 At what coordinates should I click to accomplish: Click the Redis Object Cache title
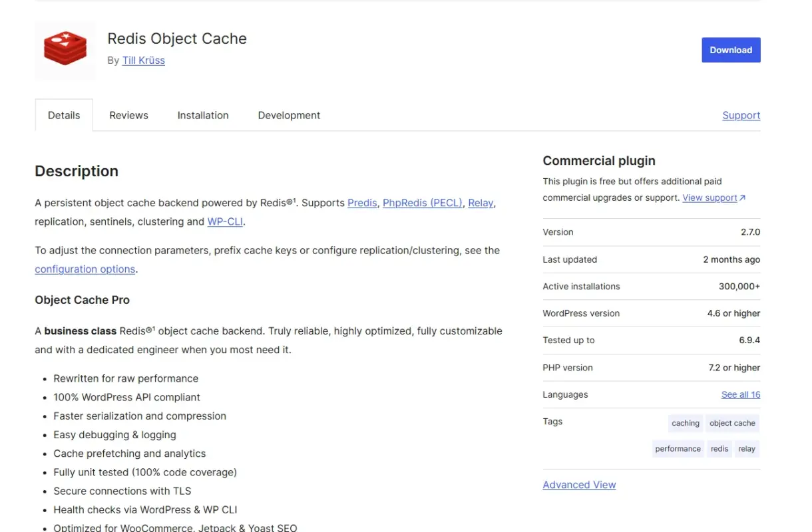[177, 39]
